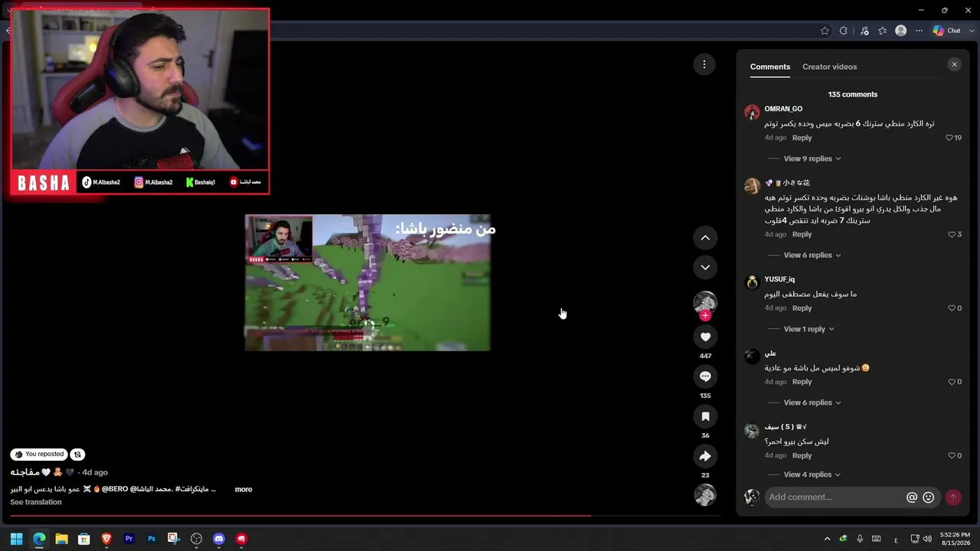Like the comment by علي
Viewport: 980px width, 551px height.
(x=952, y=382)
